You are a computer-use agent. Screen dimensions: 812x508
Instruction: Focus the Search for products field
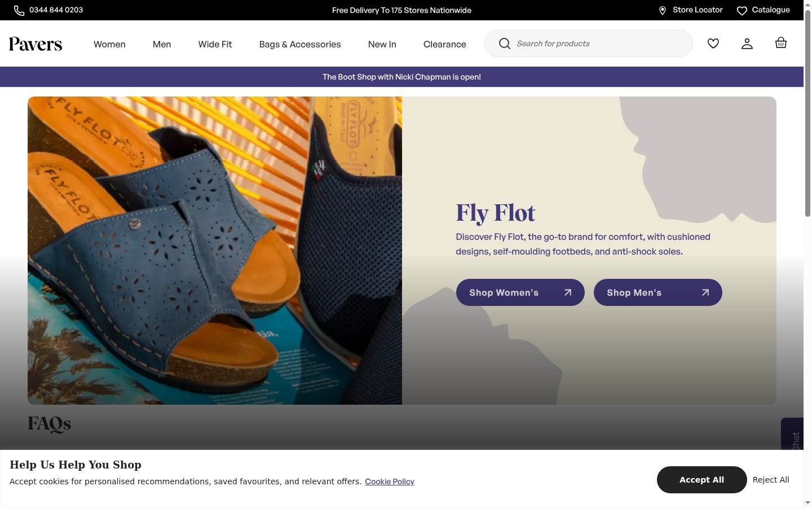pyautogui.click(x=589, y=43)
